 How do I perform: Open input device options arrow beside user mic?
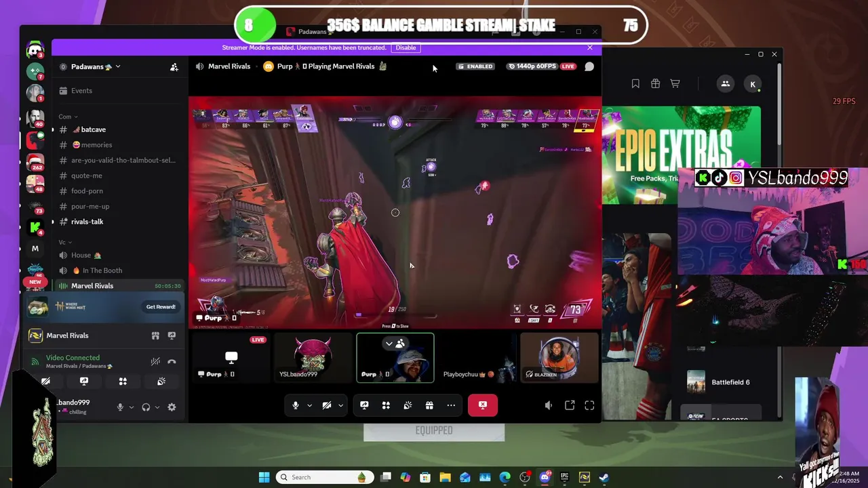tap(131, 407)
